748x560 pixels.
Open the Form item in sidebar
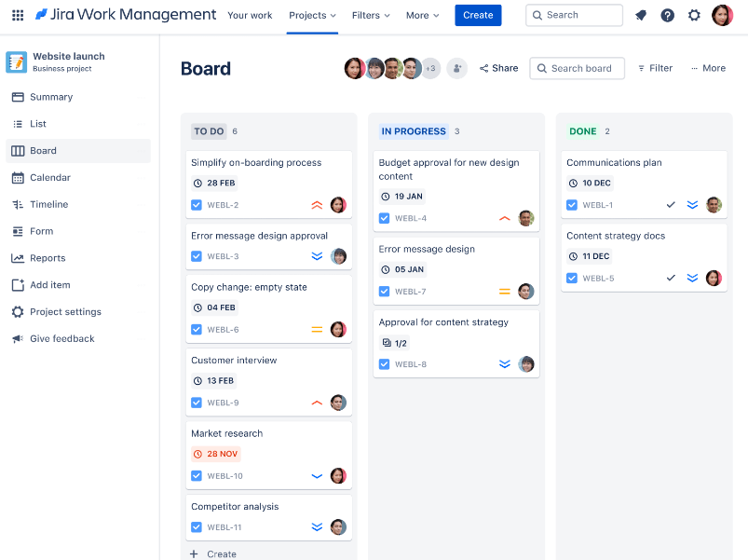pos(78,231)
